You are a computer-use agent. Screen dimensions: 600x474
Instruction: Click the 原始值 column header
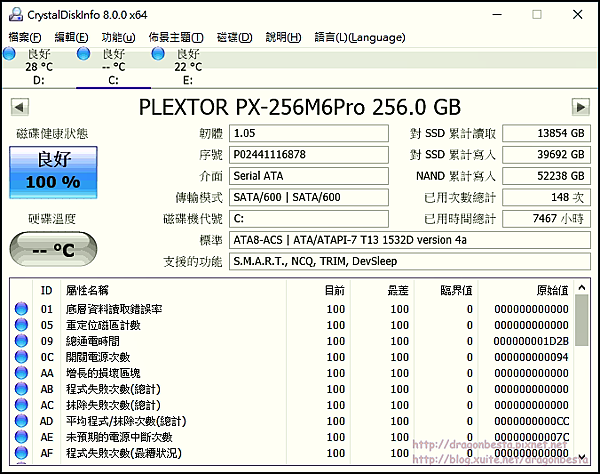coord(526,290)
